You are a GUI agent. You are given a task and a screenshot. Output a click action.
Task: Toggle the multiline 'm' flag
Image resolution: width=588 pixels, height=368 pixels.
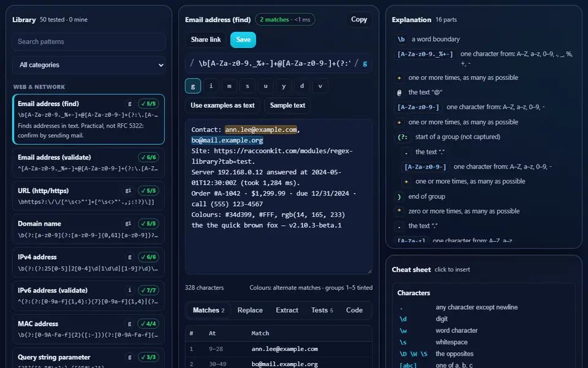coord(229,86)
